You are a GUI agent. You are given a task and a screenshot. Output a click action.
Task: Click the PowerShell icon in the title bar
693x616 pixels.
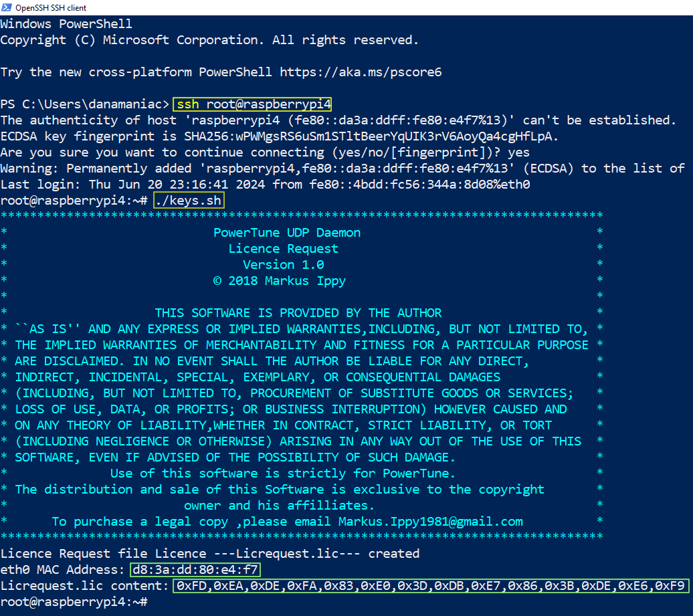(x=7, y=7)
